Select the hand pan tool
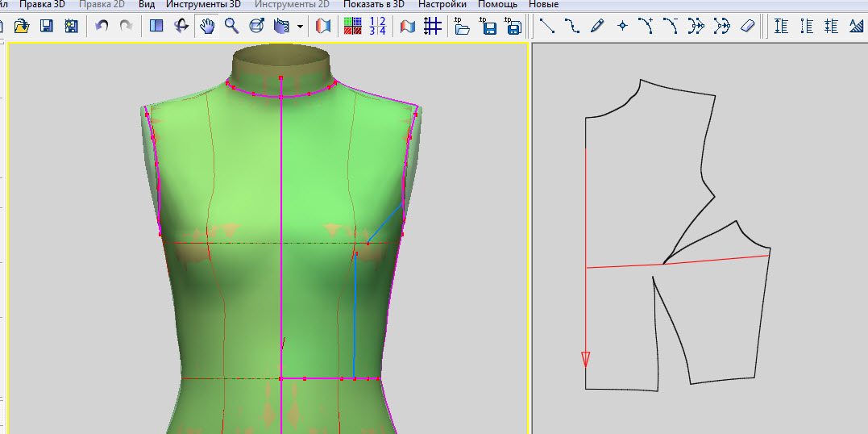This screenshot has height=434, width=868. point(207,26)
